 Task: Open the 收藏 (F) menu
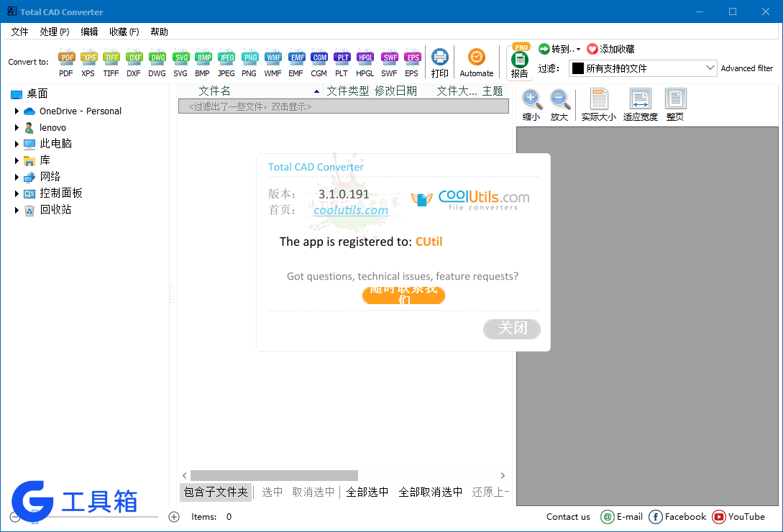pos(124,32)
